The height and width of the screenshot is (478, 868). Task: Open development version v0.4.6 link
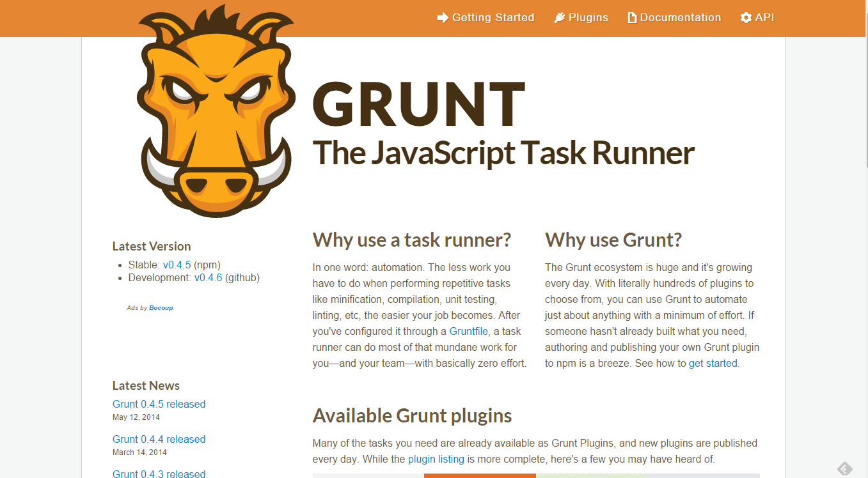coord(208,277)
